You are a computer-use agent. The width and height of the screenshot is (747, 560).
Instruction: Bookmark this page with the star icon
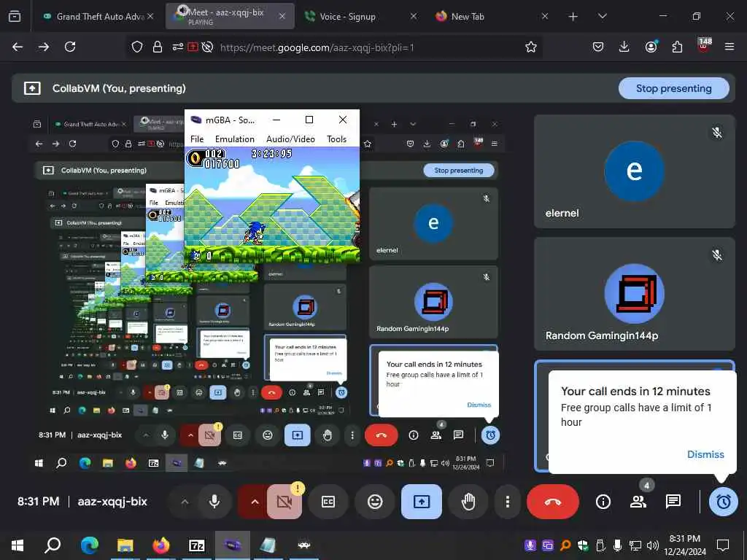[x=531, y=47]
